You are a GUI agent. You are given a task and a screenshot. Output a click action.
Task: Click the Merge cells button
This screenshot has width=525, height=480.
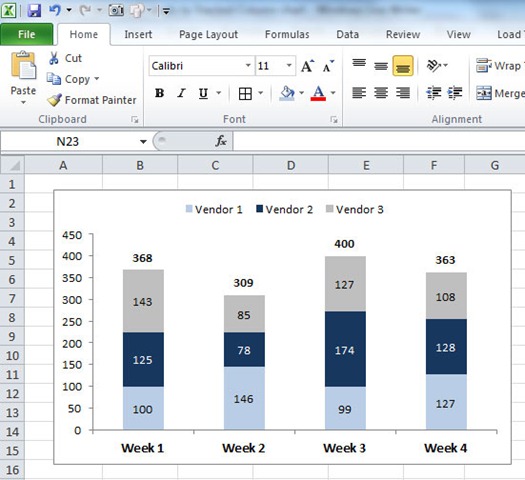coord(500,93)
